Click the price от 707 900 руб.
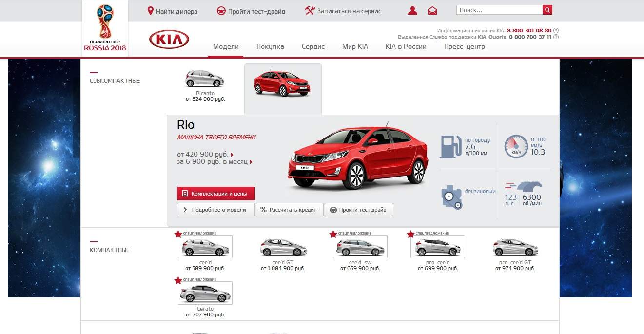 coord(205,314)
